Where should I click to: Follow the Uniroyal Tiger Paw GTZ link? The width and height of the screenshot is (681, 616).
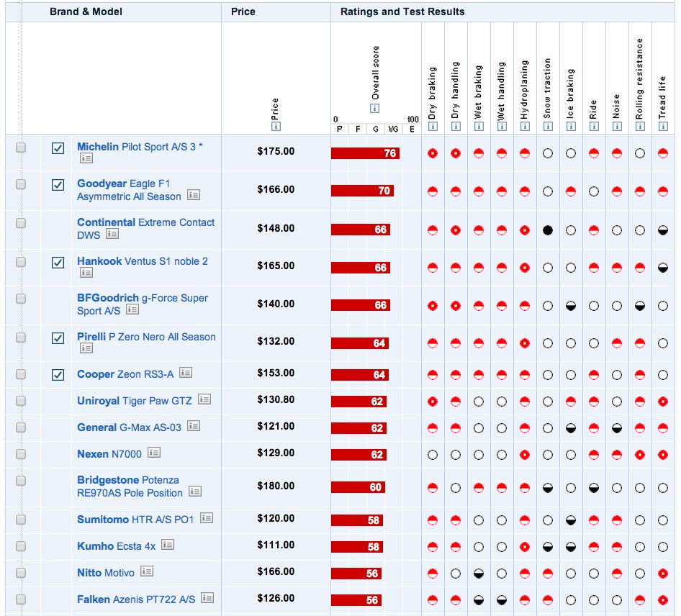[135, 401]
